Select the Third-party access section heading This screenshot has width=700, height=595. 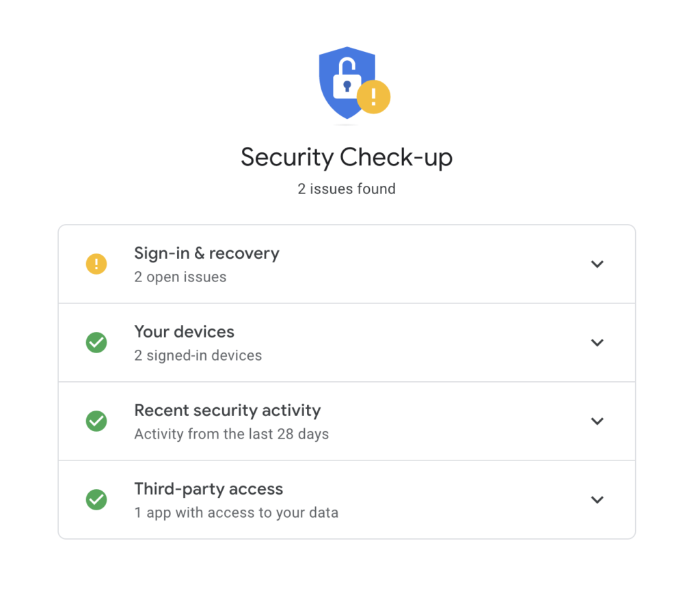pos(208,489)
